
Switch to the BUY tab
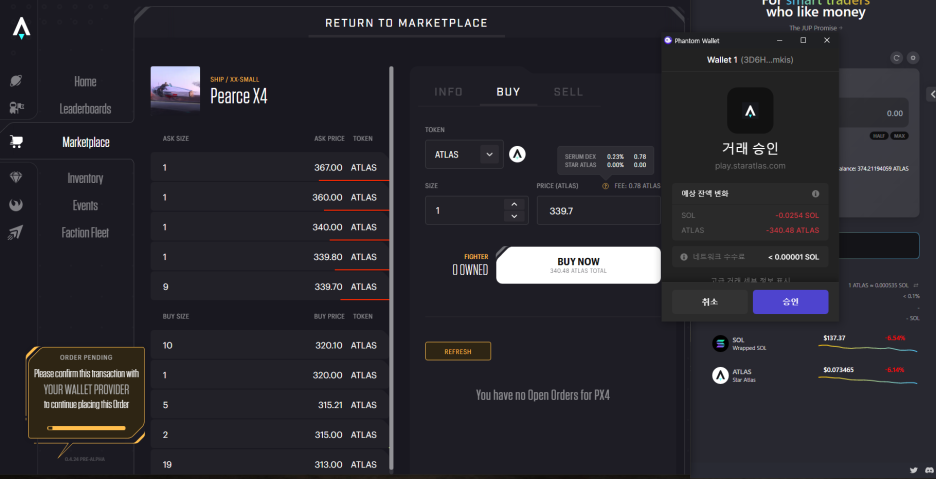coord(509,91)
